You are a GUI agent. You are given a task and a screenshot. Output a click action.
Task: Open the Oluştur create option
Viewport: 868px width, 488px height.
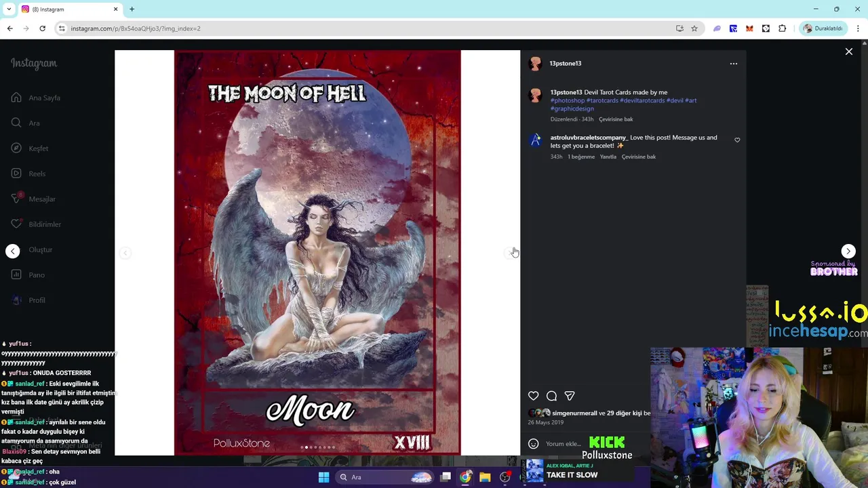pyautogui.click(x=40, y=249)
